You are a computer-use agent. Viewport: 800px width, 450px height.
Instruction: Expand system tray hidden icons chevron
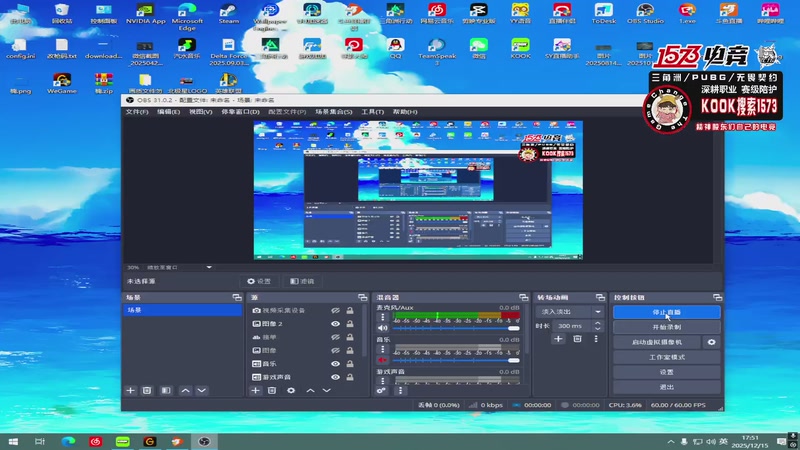pyautogui.click(x=671, y=441)
